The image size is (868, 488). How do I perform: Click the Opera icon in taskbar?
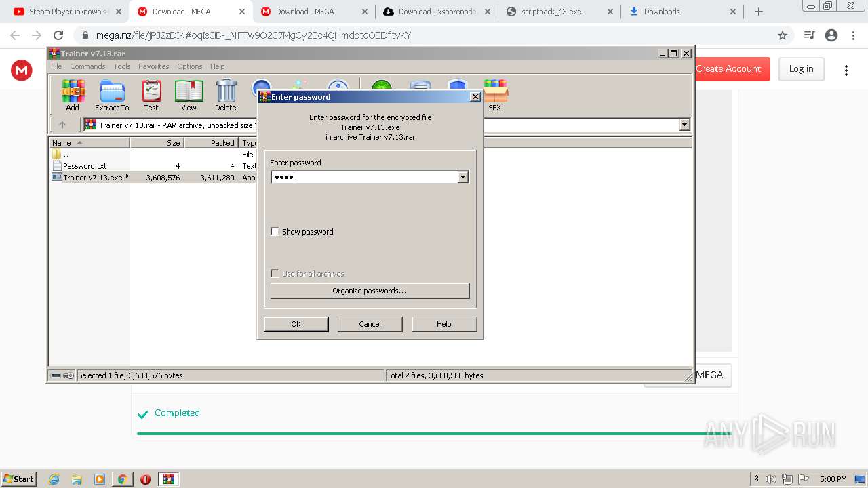tap(145, 479)
